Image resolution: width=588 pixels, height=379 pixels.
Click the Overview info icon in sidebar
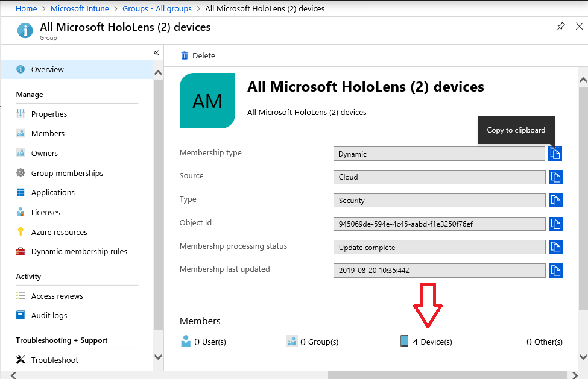pos(21,69)
